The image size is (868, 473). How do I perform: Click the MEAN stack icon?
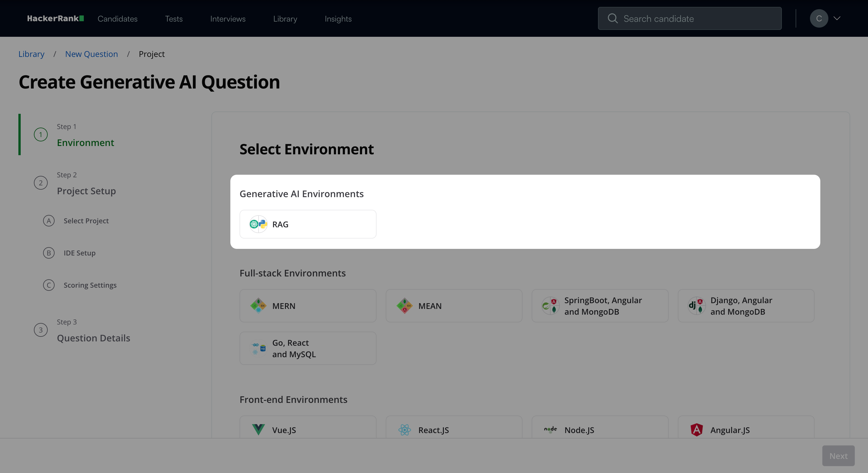coord(405,306)
